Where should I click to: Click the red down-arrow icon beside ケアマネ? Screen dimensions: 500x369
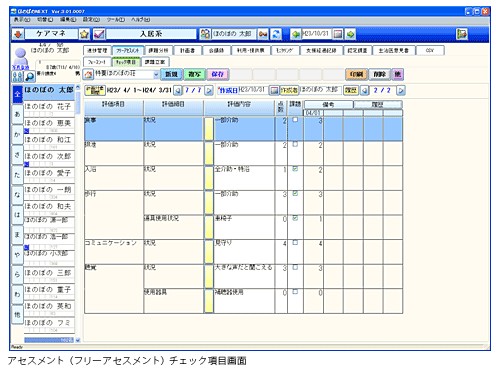(18, 34)
